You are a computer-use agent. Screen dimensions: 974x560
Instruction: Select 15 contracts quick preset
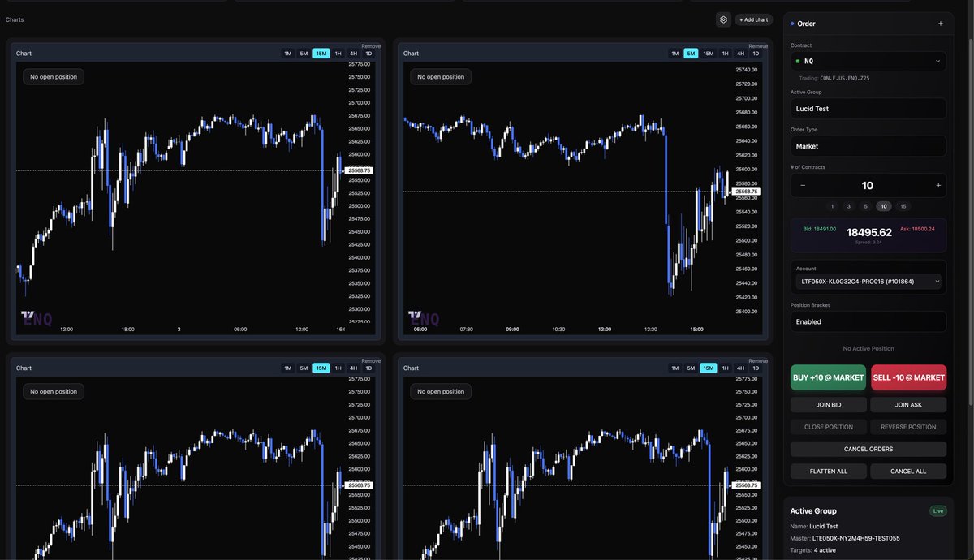(903, 206)
